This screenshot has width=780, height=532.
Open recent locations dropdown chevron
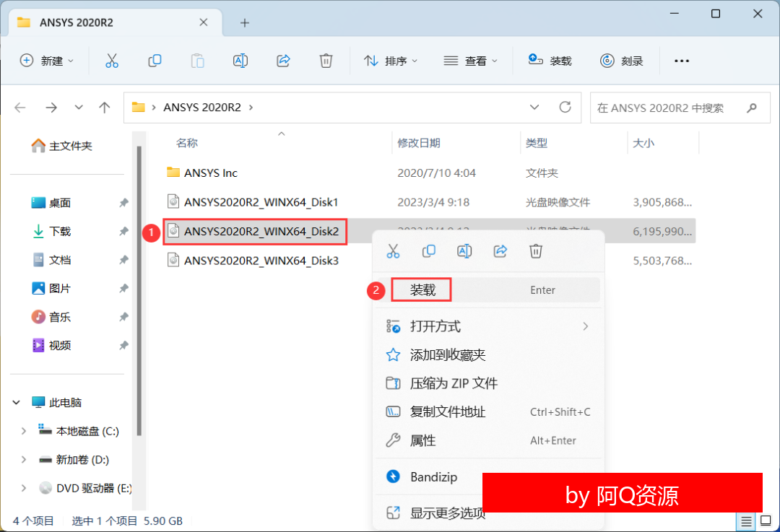pos(79,108)
